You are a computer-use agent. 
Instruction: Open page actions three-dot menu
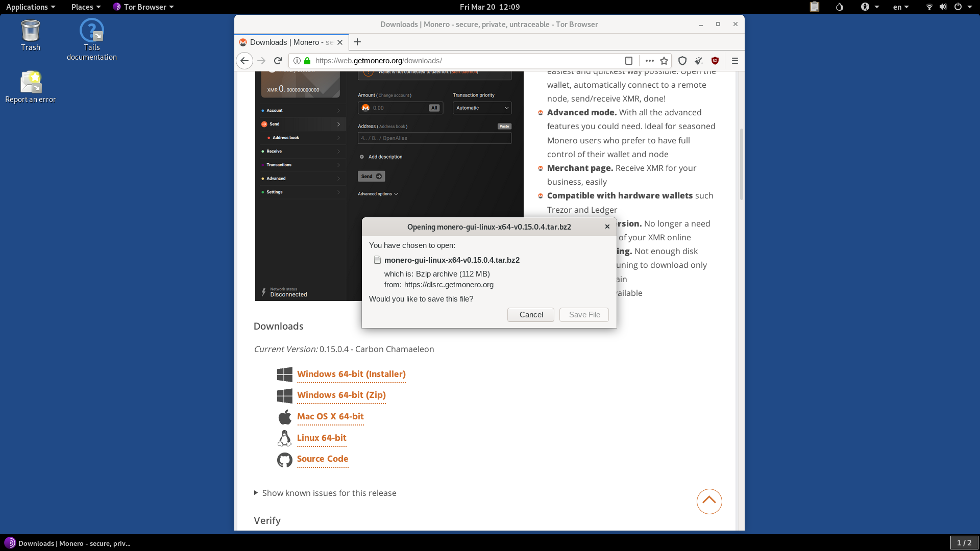coord(649,61)
